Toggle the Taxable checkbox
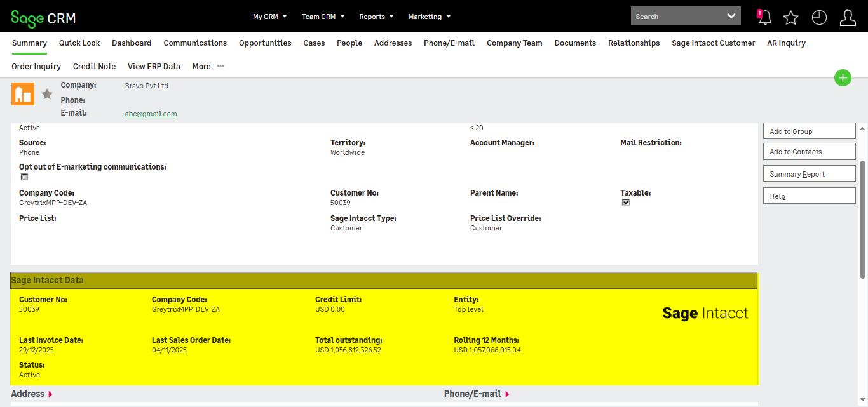The width and height of the screenshot is (868, 407). coord(626,203)
